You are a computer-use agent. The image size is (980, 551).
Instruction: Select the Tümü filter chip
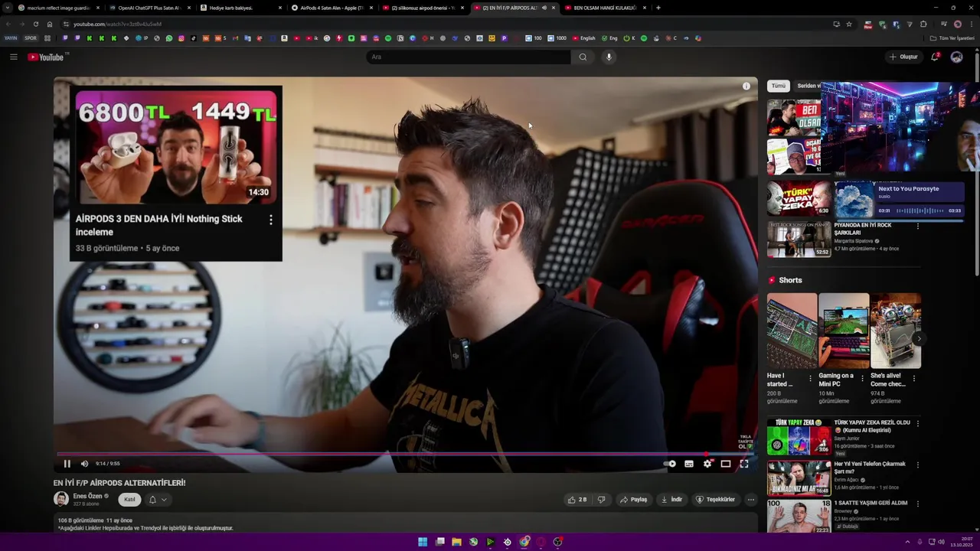tap(778, 86)
